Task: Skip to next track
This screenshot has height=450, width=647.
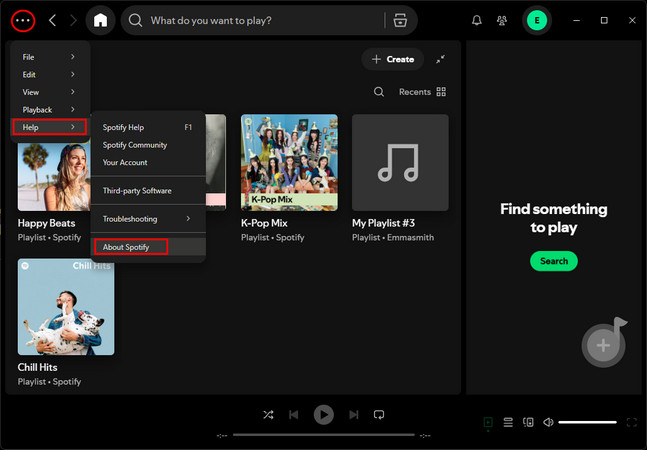Action: (354, 415)
